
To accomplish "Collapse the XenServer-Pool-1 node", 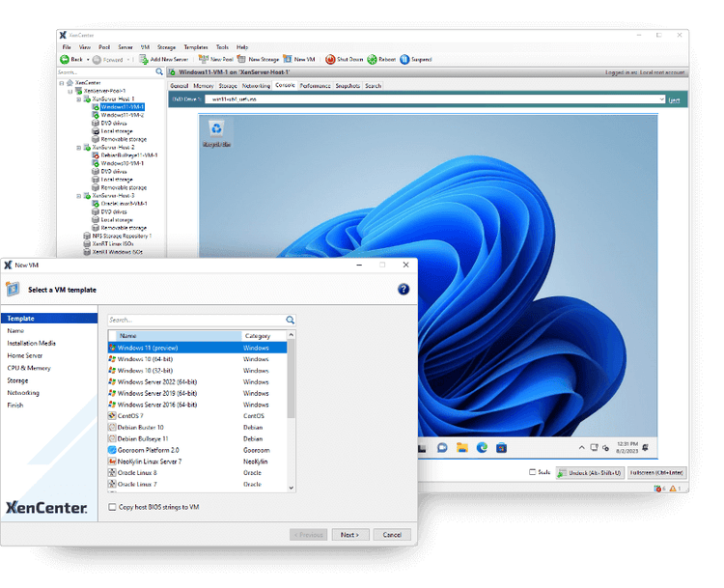I will pyautogui.click(x=70, y=91).
